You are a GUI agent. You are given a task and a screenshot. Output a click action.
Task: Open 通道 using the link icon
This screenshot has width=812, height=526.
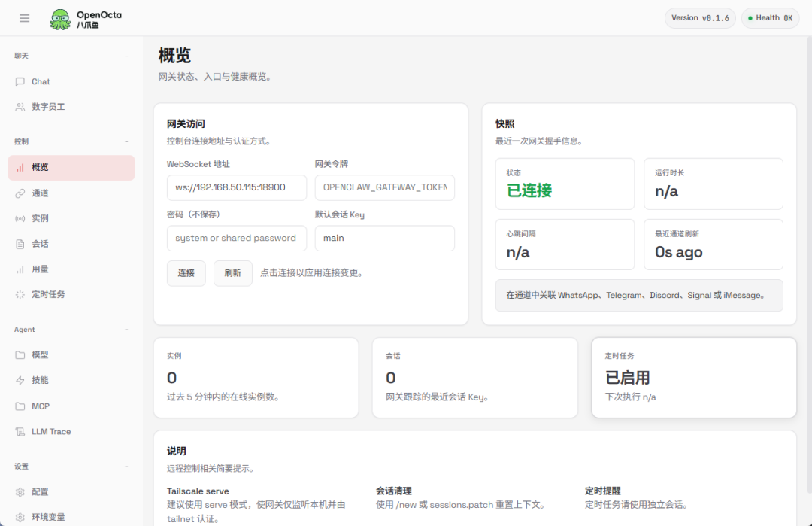pyautogui.click(x=20, y=193)
